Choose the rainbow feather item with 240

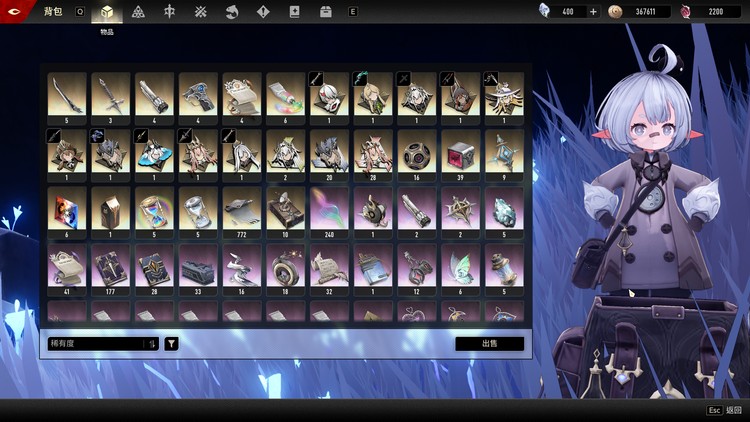pyautogui.click(x=329, y=209)
